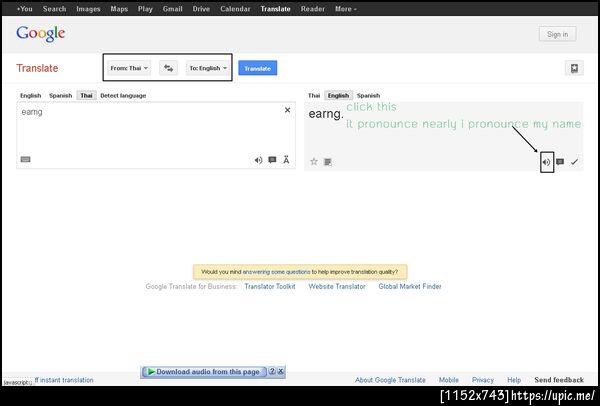Click the green play icon on download bar

(x=151, y=371)
